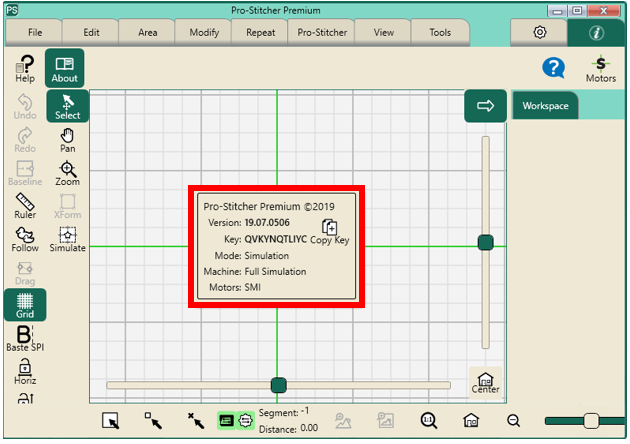This screenshot has height=444, width=630.
Task: Toggle the green stitch display button
Action: pyautogui.click(x=226, y=421)
